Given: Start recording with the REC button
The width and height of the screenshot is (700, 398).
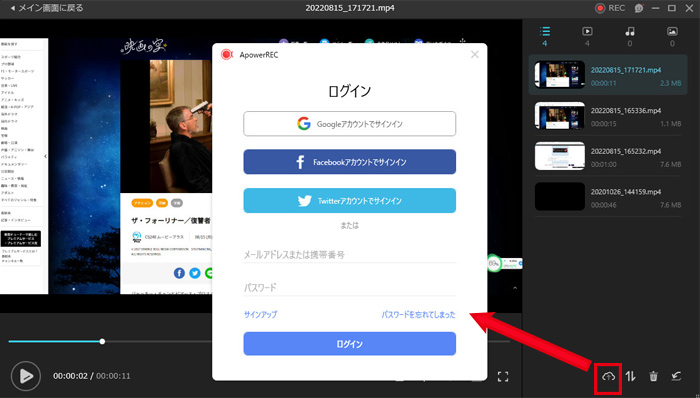Looking at the screenshot, I should (610, 8).
